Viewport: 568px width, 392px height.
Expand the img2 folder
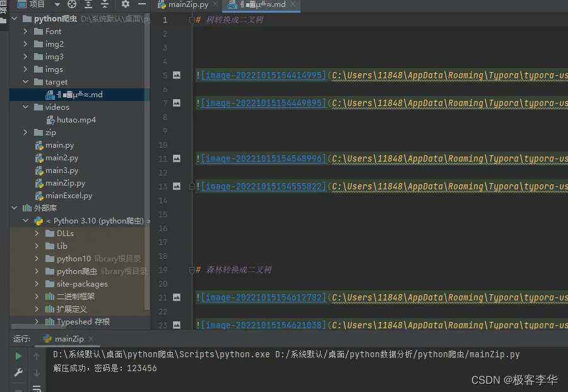click(x=25, y=44)
